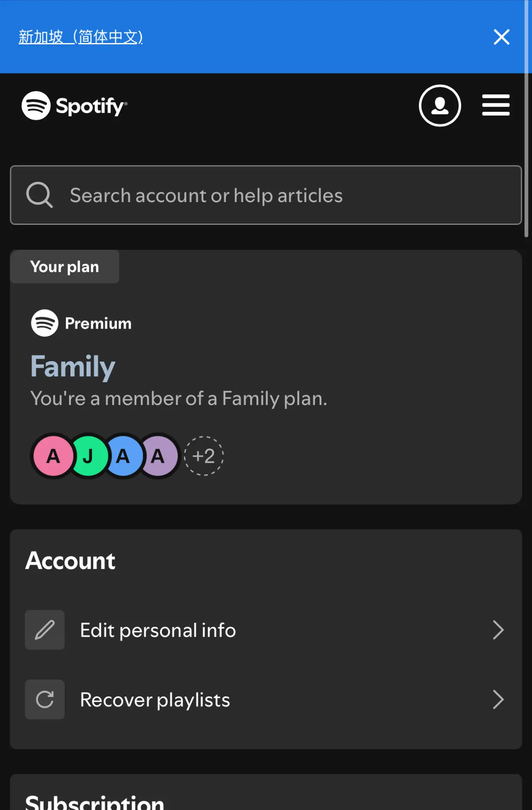The width and height of the screenshot is (532, 810).
Task: Open the hamburger menu
Action: pos(496,105)
